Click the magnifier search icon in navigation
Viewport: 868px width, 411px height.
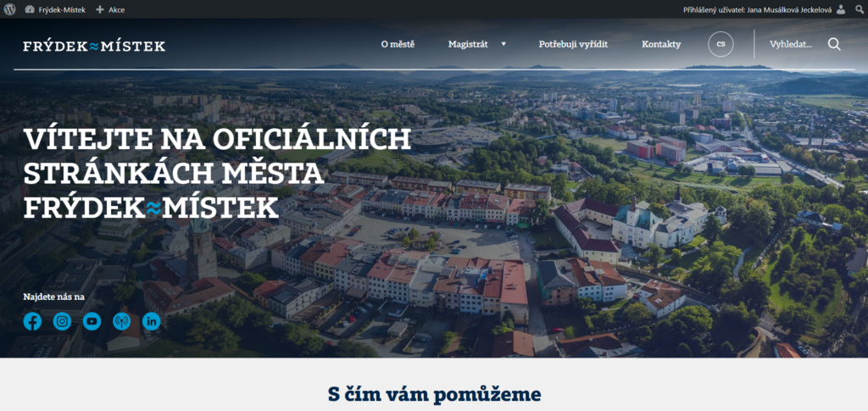pyautogui.click(x=834, y=44)
